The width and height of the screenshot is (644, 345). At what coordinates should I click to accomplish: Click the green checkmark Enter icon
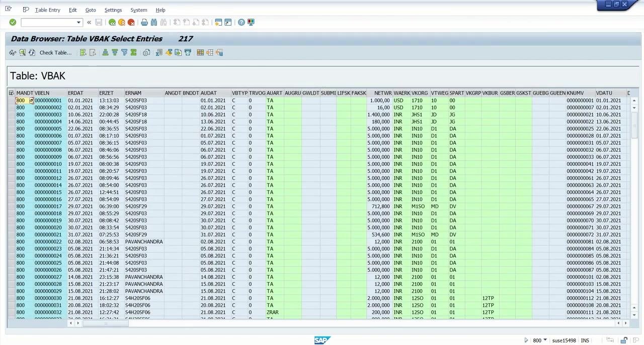(x=13, y=22)
